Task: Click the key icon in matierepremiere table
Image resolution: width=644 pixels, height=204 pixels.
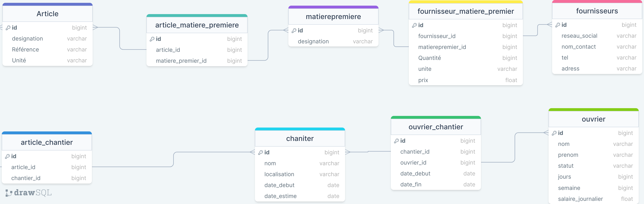Action: click(x=294, y=30)
